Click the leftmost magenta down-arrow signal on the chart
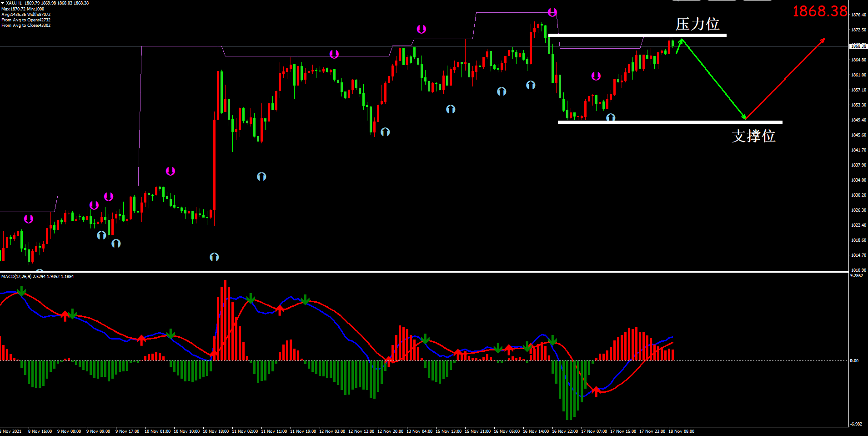The height and width of the screenshot is (436, 868). 29,219
